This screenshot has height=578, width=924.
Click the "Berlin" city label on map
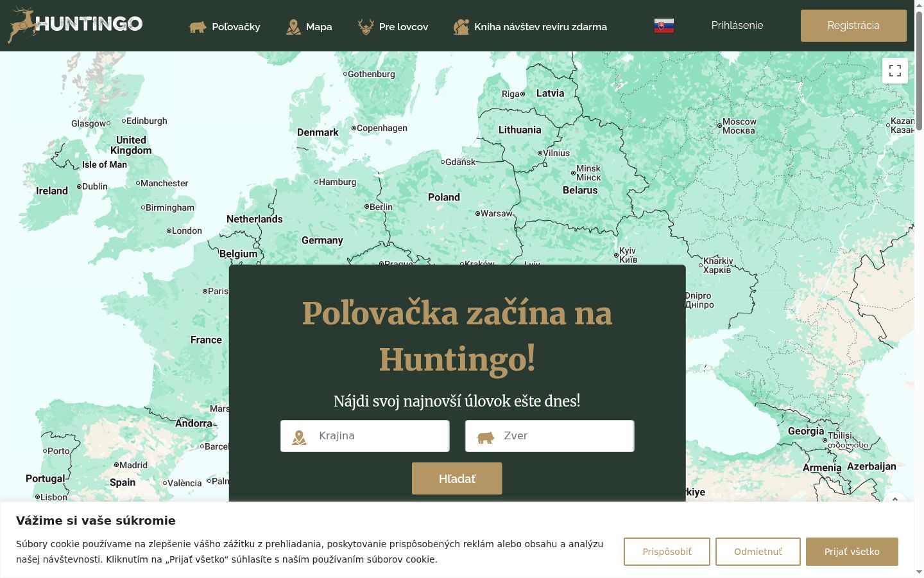point(381,207)
